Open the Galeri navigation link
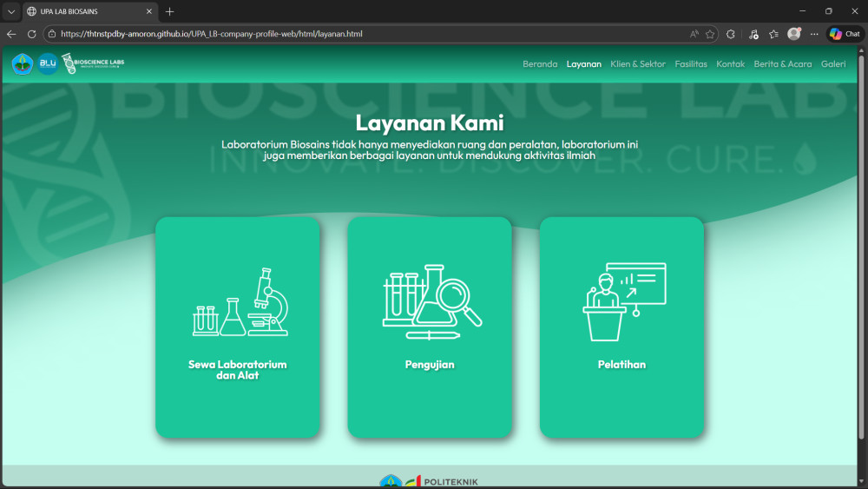 [x=832, y=64]
